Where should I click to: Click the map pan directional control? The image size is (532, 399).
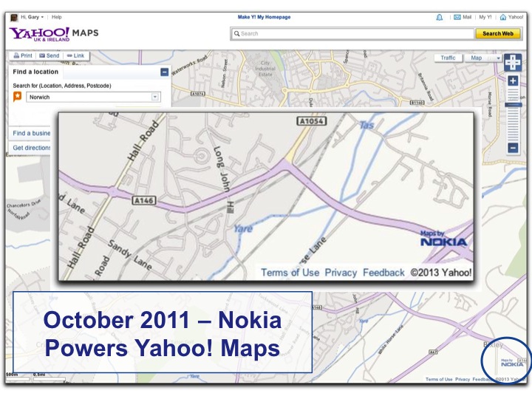pyautogui.click(x=513, y=62)
